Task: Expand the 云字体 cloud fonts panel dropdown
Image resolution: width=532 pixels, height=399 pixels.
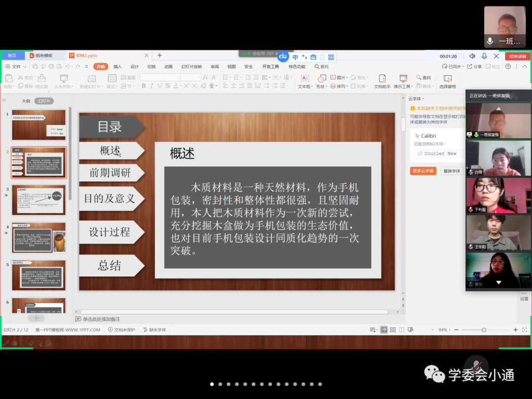Action: pyautogui.click(x=416, y=99)
